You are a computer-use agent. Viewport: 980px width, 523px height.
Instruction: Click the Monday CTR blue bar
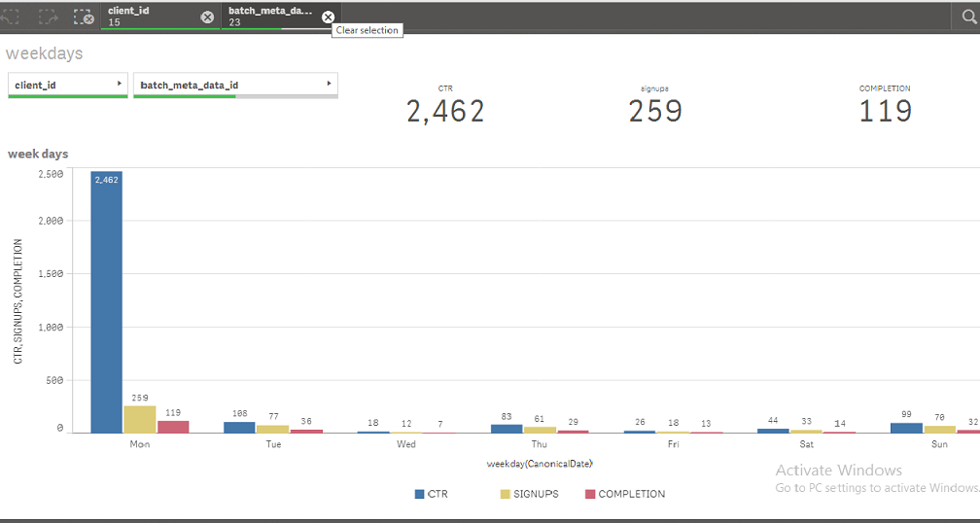click(106, 301)
